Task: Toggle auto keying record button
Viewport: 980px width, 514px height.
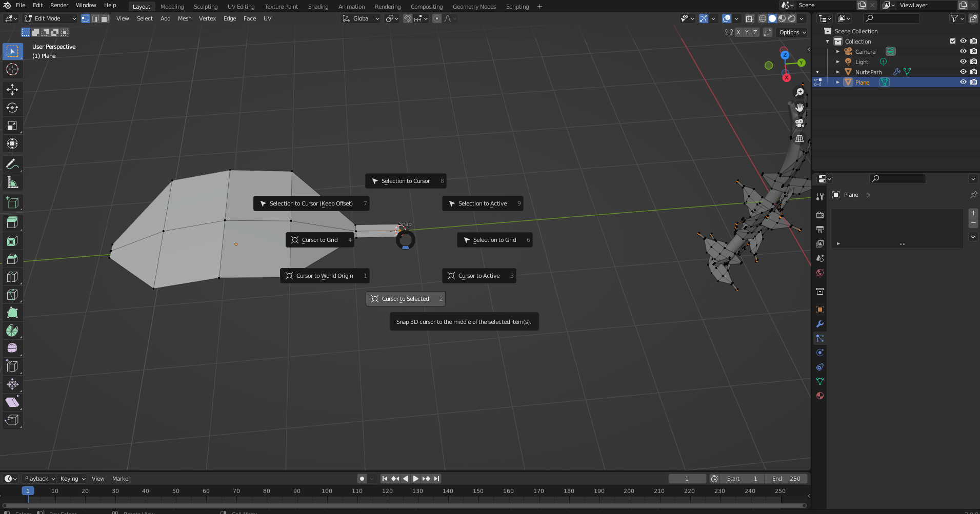Action: [x=362, y=479]
